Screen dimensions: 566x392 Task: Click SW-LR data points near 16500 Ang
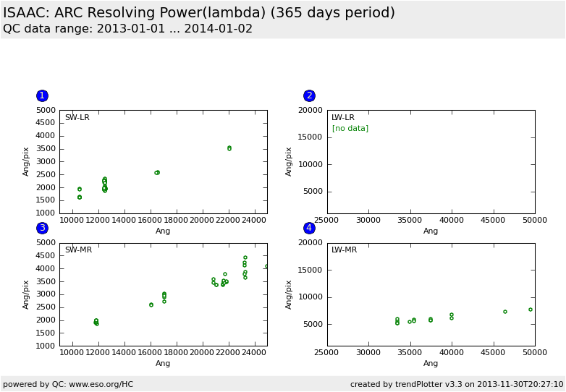click(x=157, y=172)
